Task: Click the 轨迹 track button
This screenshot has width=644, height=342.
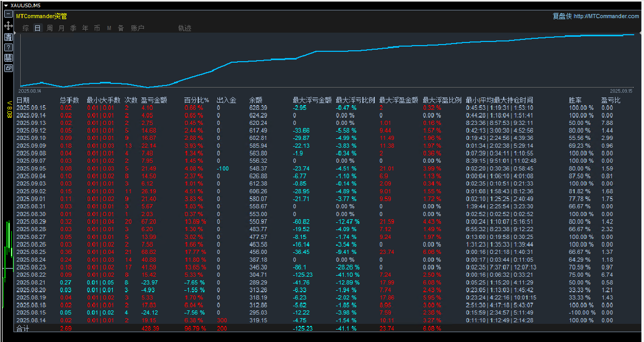Action: pyautogui.click(x=185, y=28)
